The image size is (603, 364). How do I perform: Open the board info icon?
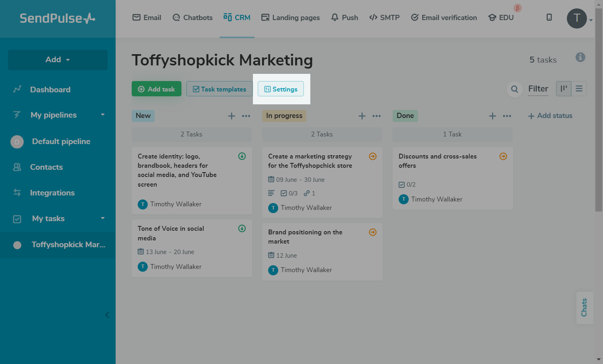(580, 57)
